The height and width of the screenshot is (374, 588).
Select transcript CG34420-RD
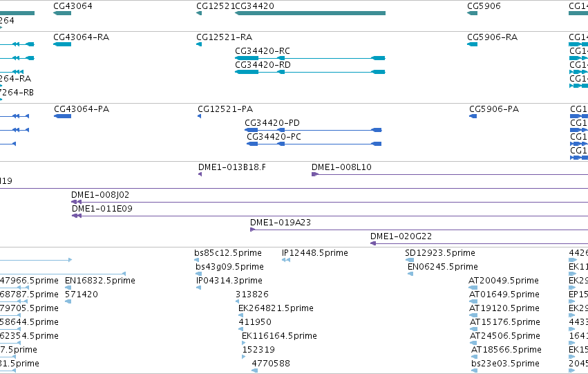[x=310, y=72]
